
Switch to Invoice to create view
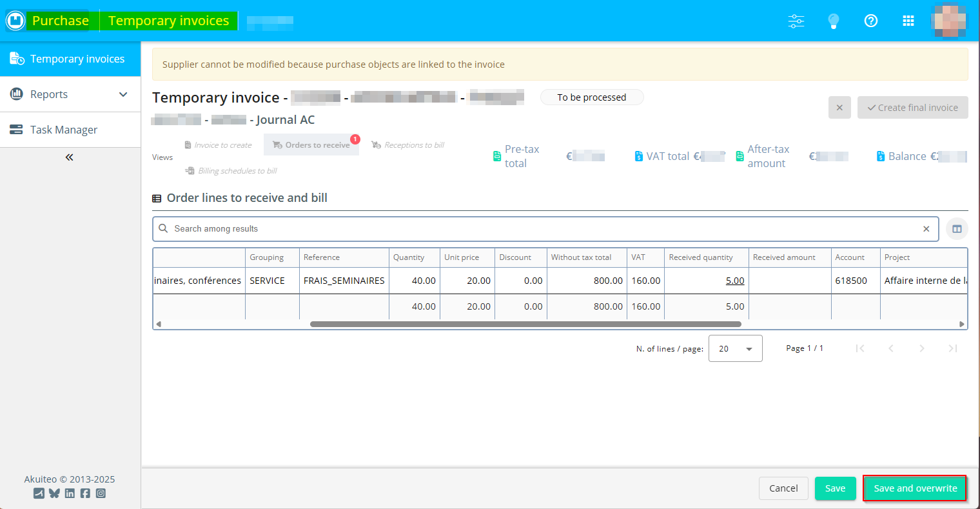click(x=218, y=145)
